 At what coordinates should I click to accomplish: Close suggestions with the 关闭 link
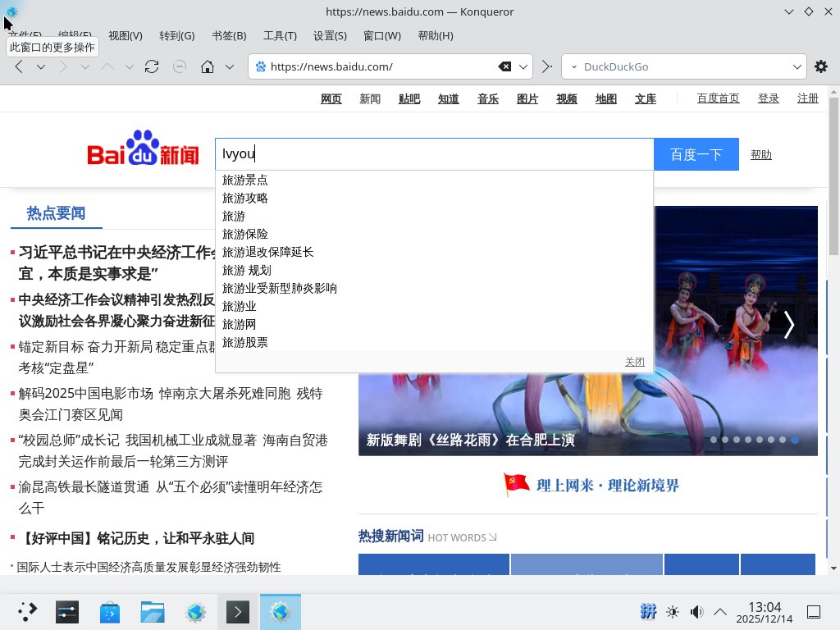click(x=634, y=362)
